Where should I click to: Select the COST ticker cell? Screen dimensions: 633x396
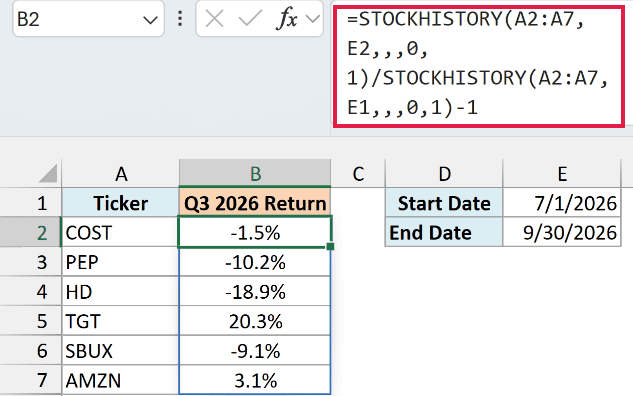tap(120, 232)
